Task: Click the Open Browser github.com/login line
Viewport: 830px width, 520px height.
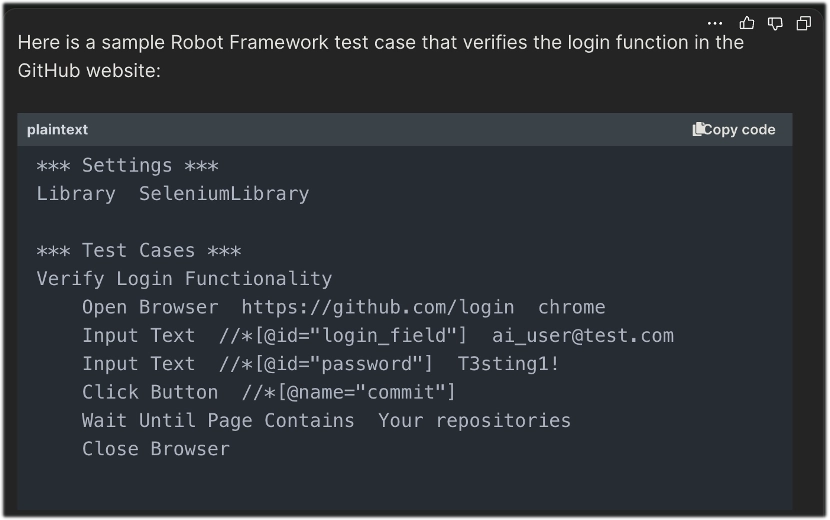Action: click(344, 307)
